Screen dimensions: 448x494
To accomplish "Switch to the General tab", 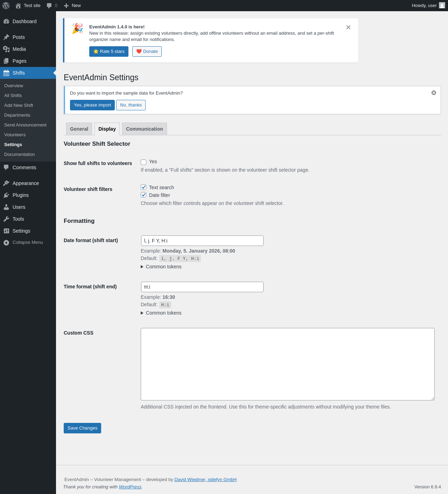I will [x=79, y=129].
